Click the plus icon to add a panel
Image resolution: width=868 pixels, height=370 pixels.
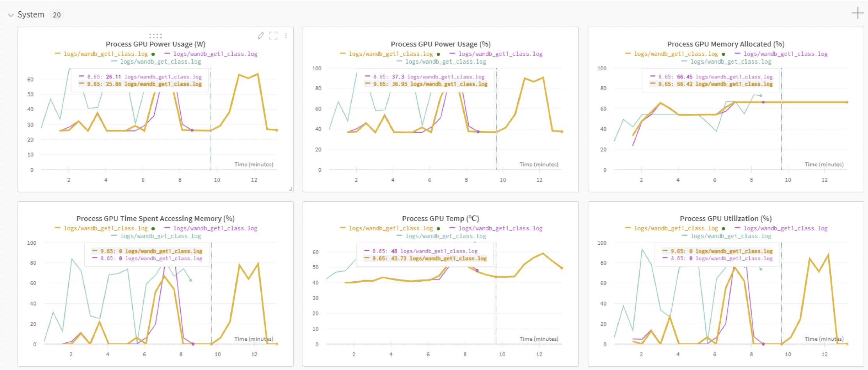(x=857, y=13)
